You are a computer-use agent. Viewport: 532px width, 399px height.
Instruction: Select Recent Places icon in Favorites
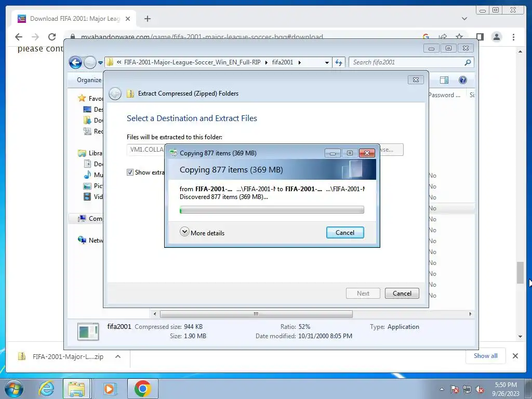pyautogui.click(x=87, y=131)
